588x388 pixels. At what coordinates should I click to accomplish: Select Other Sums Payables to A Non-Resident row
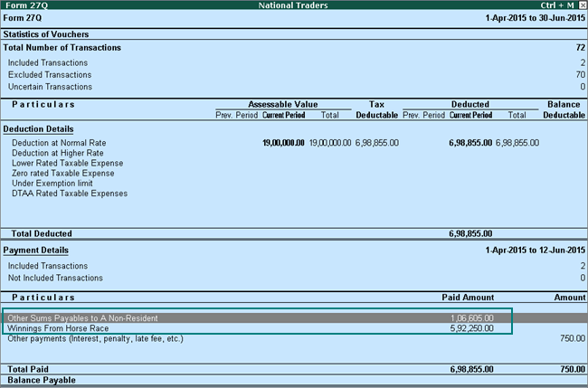point(294,318)
